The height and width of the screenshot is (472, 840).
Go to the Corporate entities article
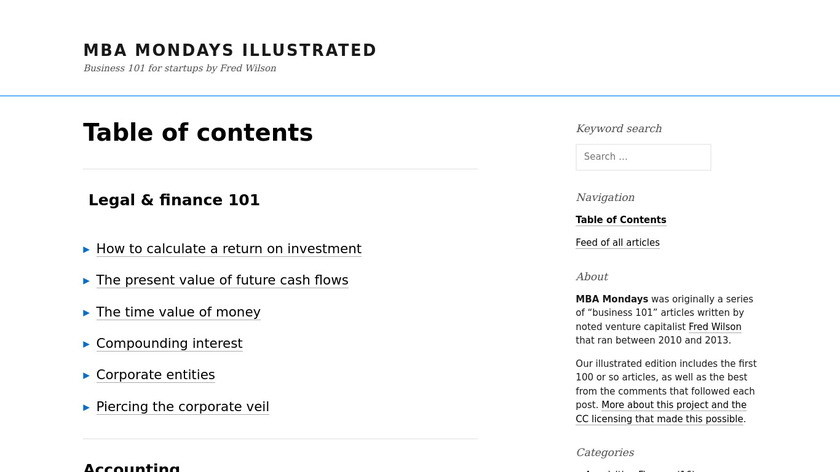point(155,375)
